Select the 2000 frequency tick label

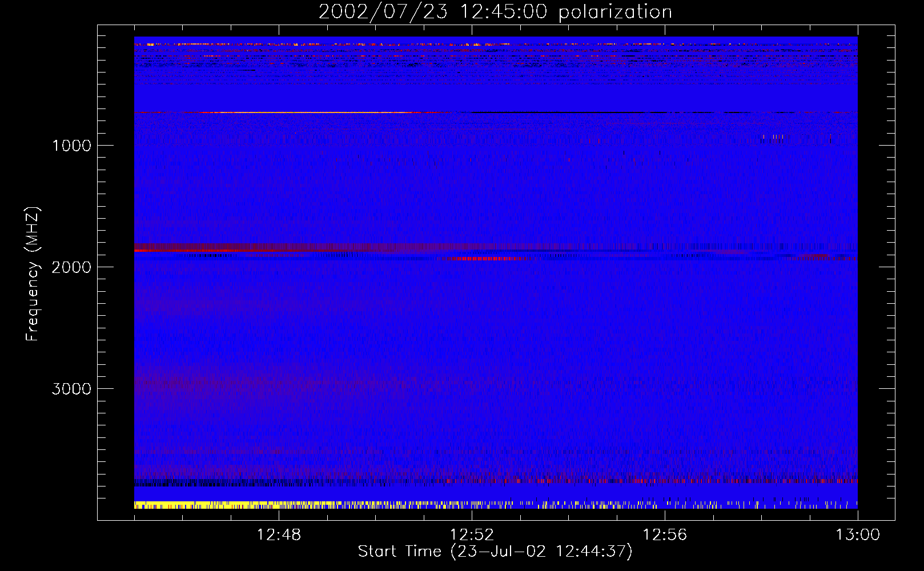[71, 267]
